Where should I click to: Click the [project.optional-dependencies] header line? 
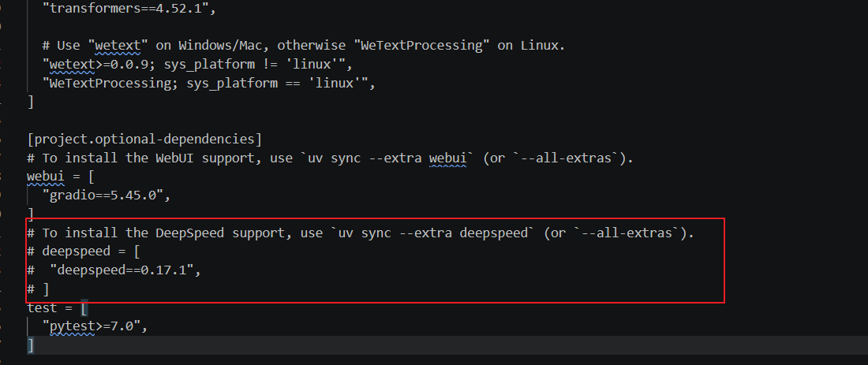(144, 139)
